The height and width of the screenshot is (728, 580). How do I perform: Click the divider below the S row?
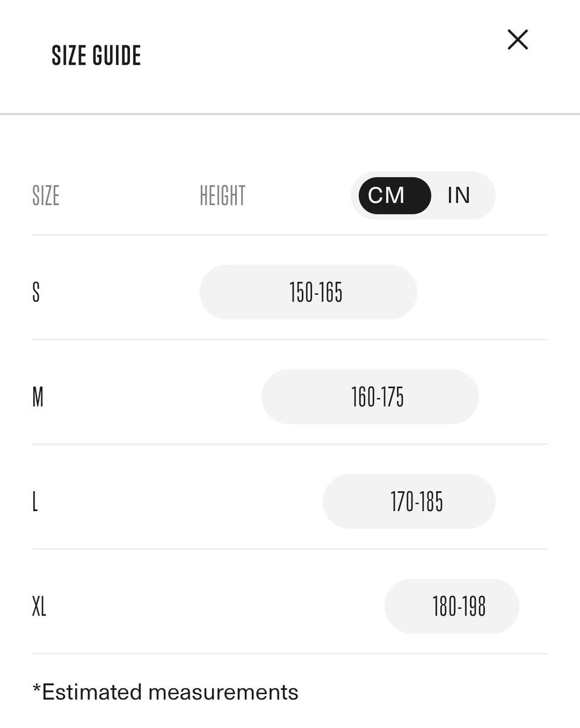[x=290, y=340]
